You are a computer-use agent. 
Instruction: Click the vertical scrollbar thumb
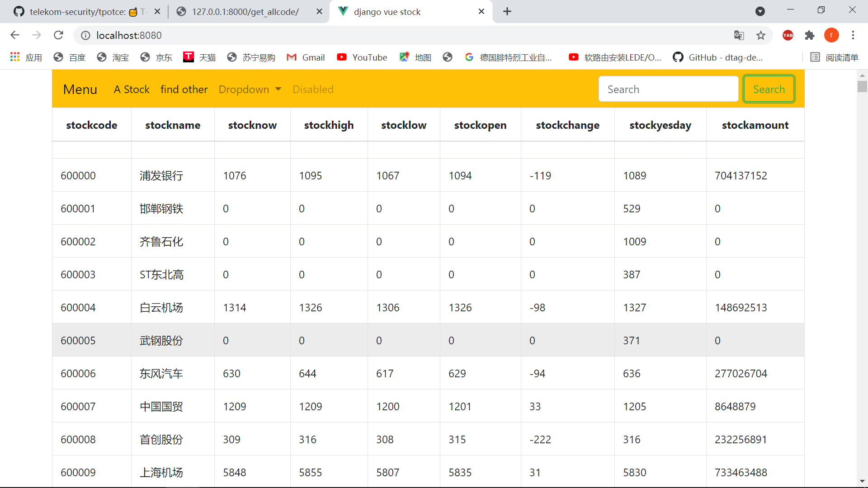pos(862,86)
